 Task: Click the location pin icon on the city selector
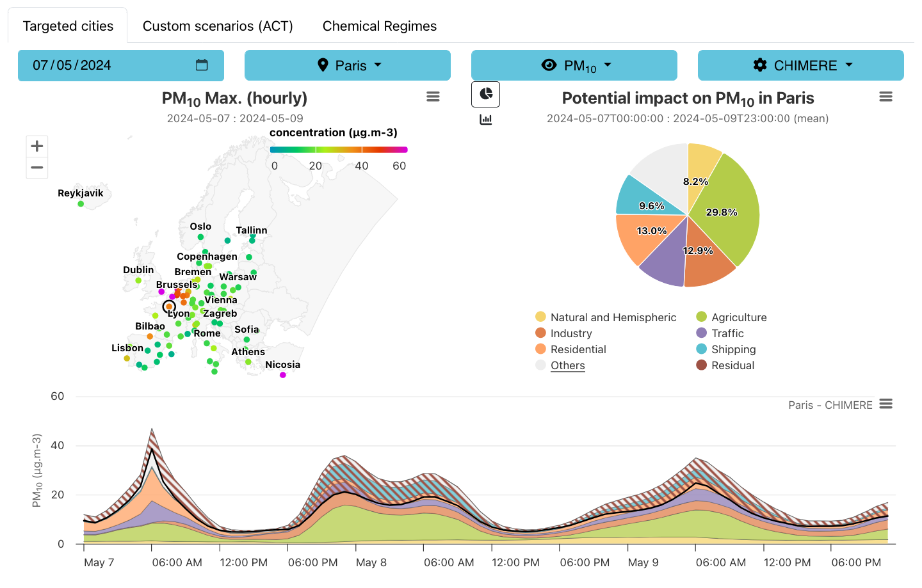point(325,65)
